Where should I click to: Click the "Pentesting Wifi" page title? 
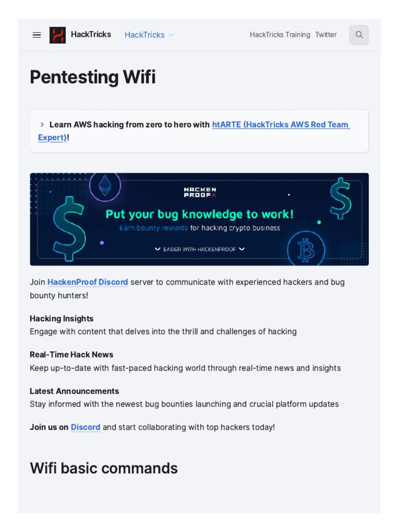click(92, 77)
